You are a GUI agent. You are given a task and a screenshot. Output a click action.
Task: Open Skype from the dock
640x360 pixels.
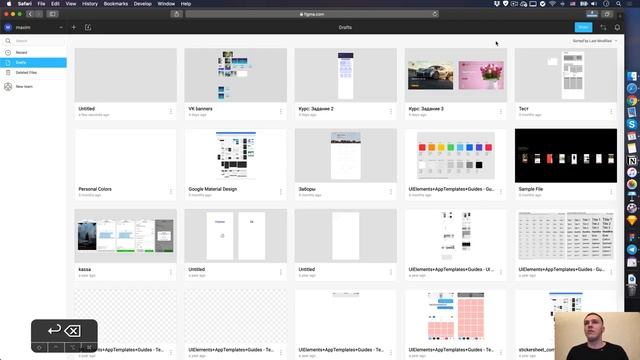click(x=632, y=124)
